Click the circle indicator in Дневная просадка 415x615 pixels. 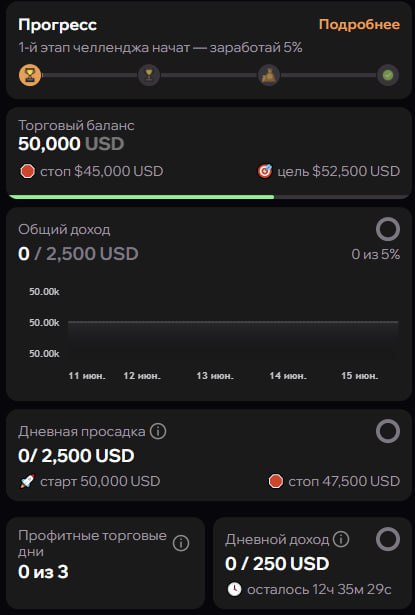coord(388,431)
